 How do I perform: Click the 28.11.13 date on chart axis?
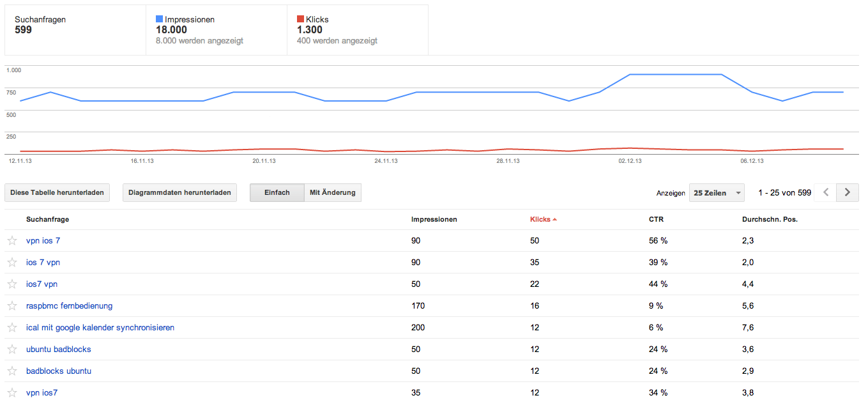pos(508,161)
